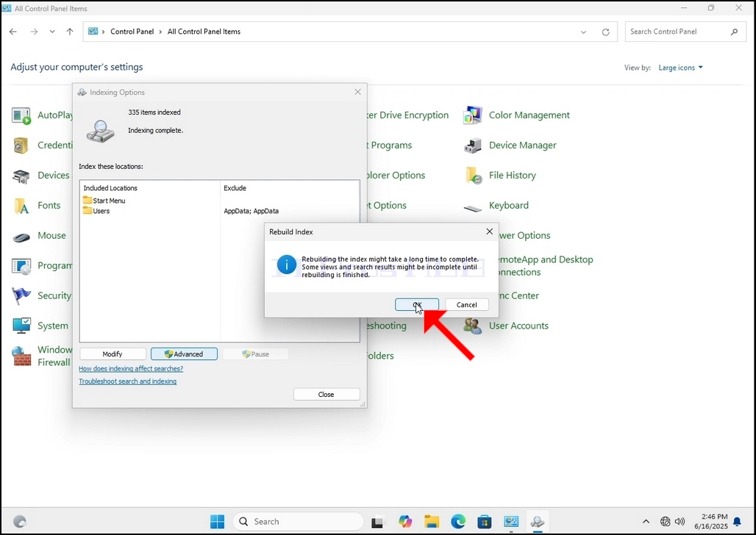Open Advanced indexing settings

(184, 353)
